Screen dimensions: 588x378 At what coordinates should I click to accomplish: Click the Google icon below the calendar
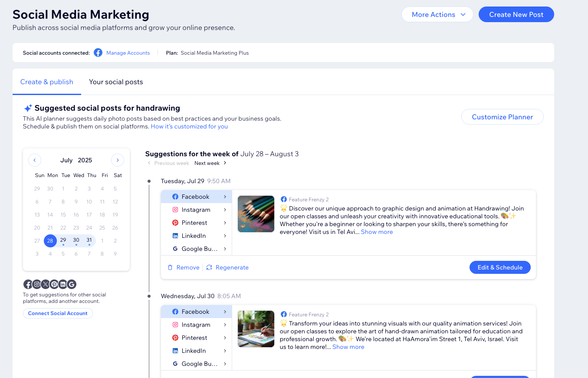coord(72,284)
